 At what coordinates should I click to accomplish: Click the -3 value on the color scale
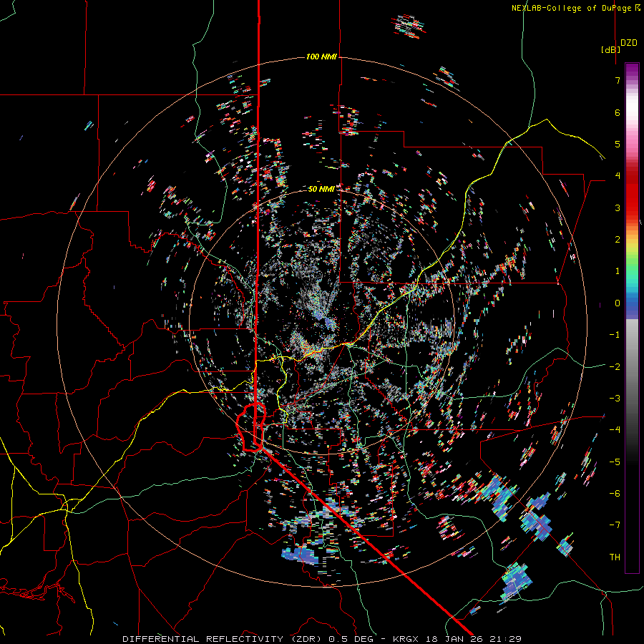(x=615, y=399)
